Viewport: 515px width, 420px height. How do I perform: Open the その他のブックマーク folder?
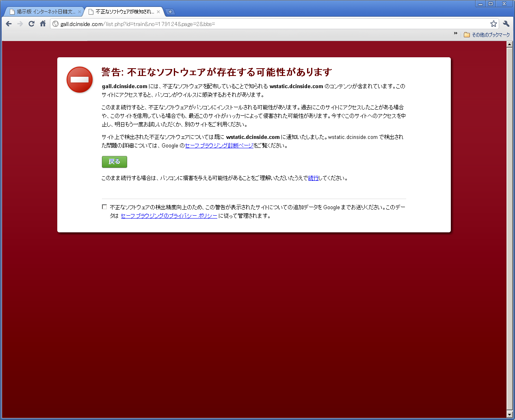pos(487,35)
